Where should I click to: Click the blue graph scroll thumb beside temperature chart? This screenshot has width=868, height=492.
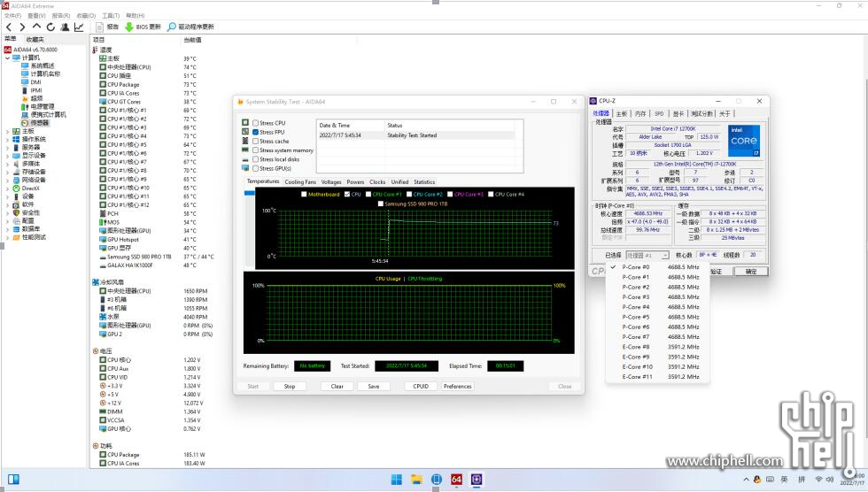pos(249,193)
